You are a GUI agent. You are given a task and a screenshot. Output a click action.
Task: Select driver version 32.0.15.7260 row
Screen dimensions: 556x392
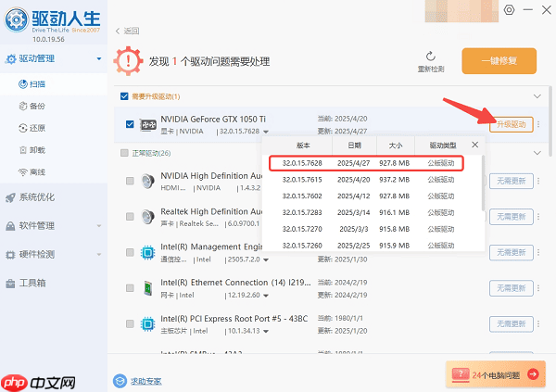(372, 246)
